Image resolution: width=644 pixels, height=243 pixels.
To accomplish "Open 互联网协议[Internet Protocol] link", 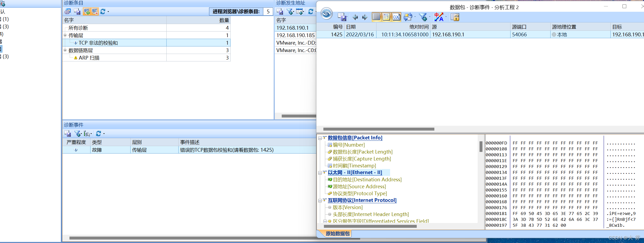I will tap(362, 200).
